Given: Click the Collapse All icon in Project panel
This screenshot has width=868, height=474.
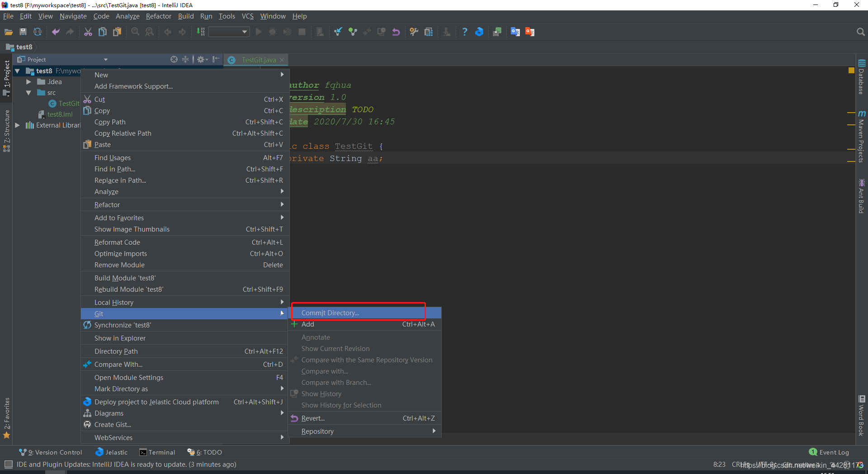Looking at the screenshot, I should tap(185, 59).
